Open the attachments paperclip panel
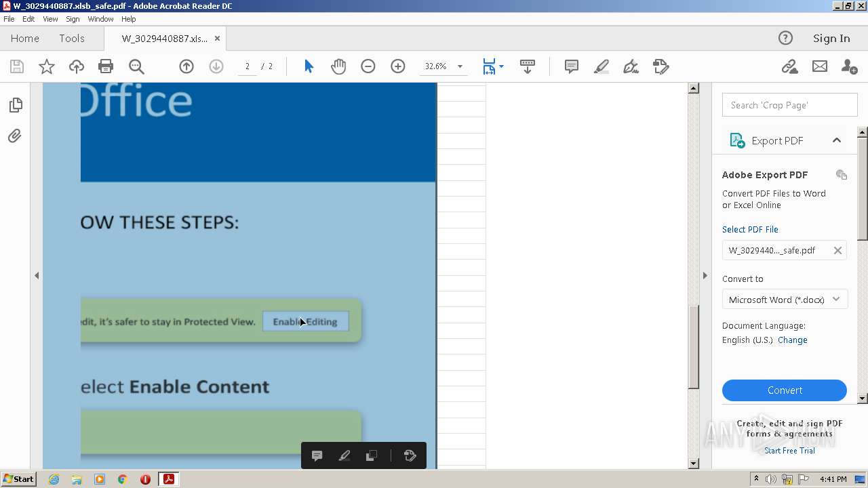 15,136
